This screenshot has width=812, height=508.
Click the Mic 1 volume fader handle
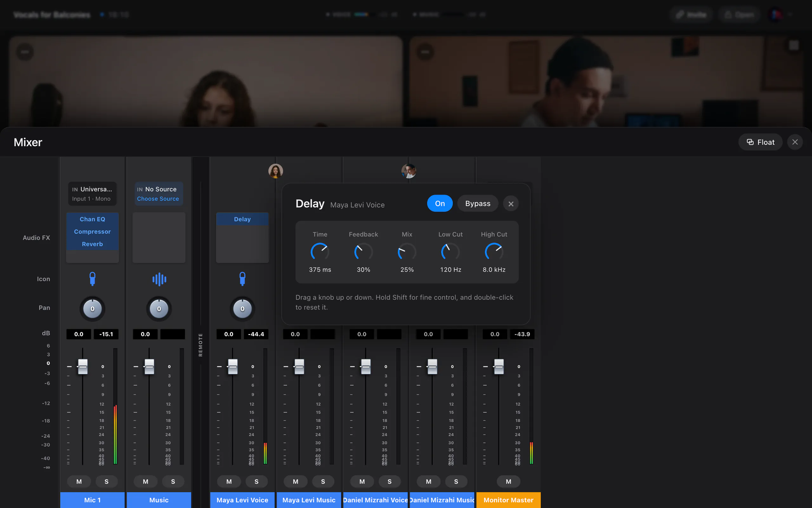pyautogui.click(x=82, y=366)
